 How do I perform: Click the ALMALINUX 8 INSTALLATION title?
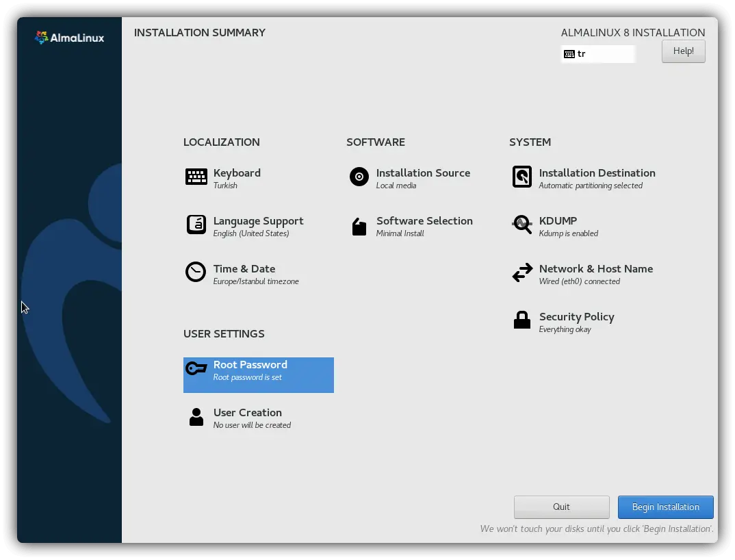[633, 32]
